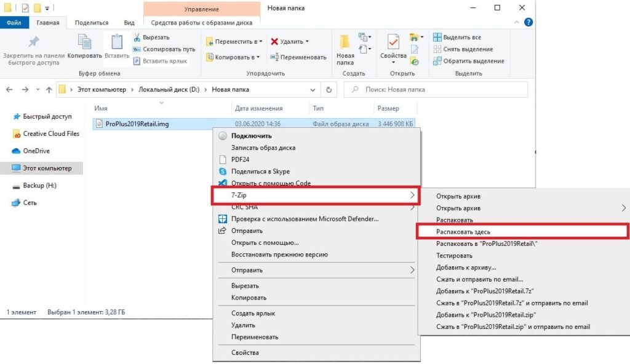Viewport: 630px width, 364px height.
Task: Click the Pin to Quick Access pushpin icon
Action: [x=34, y=42]
